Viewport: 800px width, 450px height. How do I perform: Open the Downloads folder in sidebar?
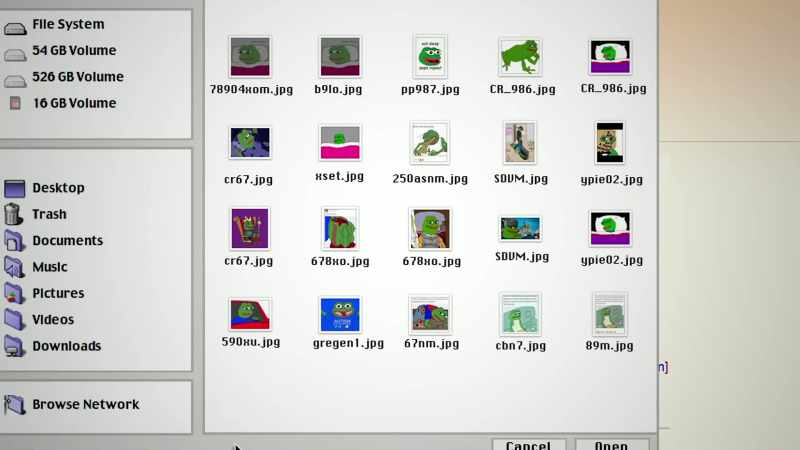[x=53, y=346]
